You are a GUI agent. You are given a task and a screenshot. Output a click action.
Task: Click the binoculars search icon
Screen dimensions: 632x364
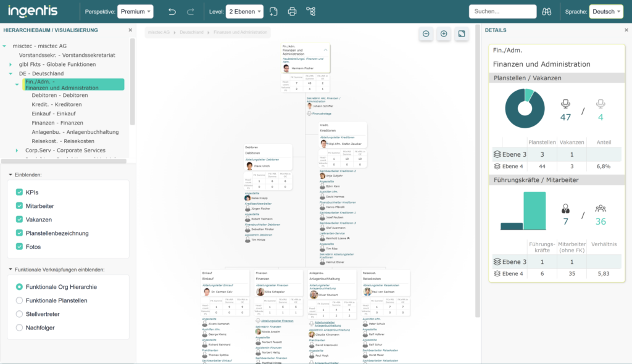[x=547, y=12]
